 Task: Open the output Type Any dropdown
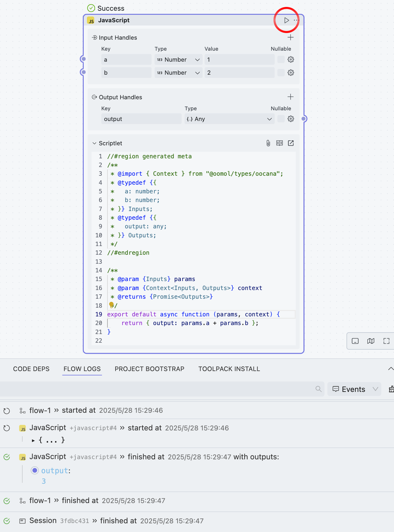click(229, 119)
